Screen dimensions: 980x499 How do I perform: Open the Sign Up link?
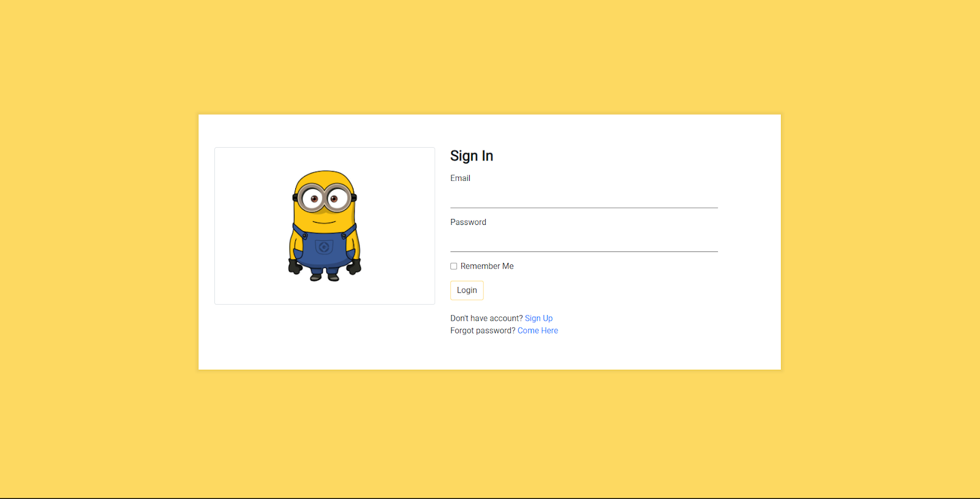pos(538,318)
